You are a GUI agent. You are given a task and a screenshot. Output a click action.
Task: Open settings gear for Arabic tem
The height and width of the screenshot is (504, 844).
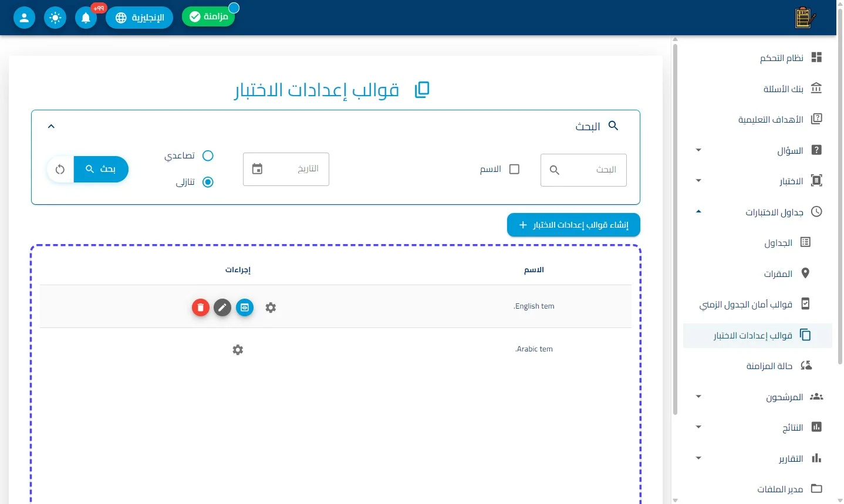pos(238,350)
